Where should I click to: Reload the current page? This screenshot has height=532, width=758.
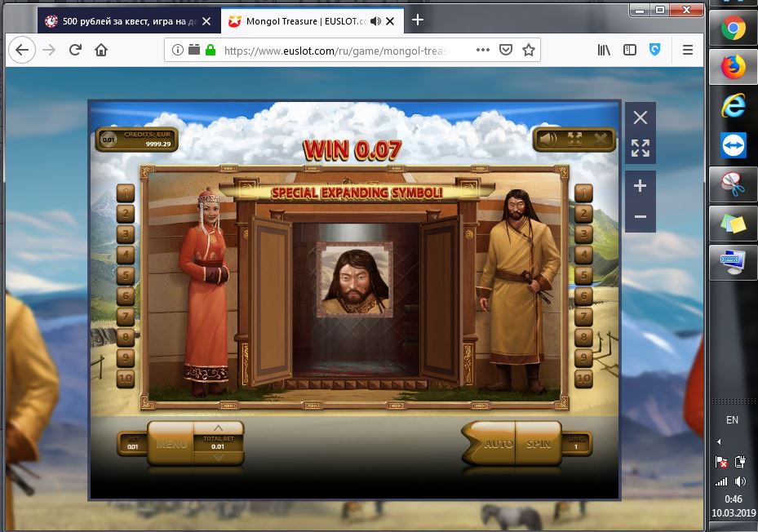coord(75,50)
